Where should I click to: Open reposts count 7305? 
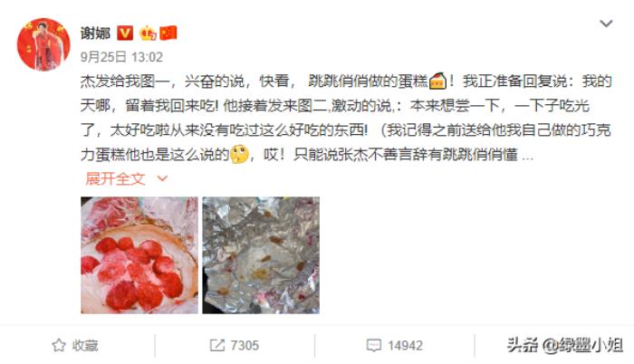(245, 345)
